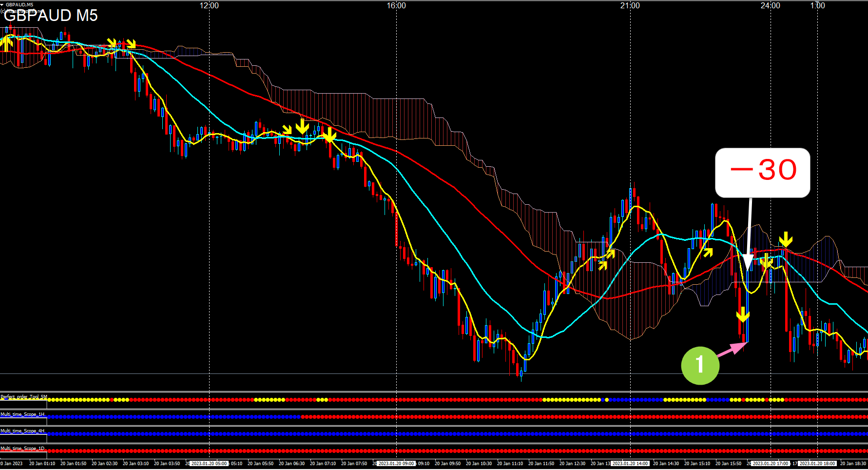Open the chart menu triangle beside GBPAUD,M5
The width and height of the screenshot is (868, 470).
[x=2, y=4]
